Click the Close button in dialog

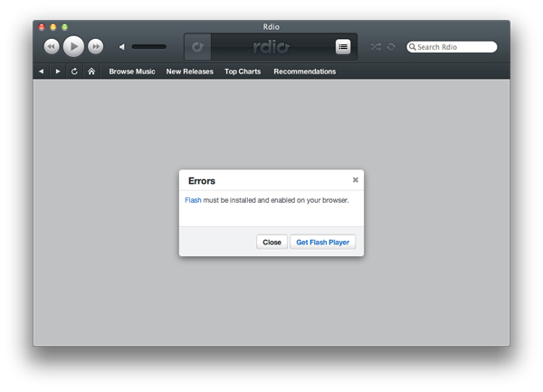(271, 242)
